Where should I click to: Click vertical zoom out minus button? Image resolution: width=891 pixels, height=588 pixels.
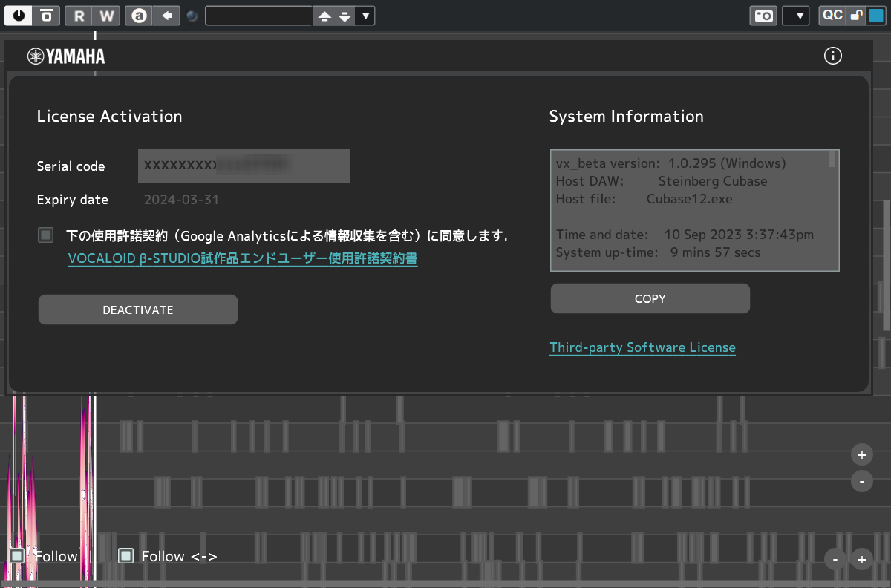[x=861, y=481]
